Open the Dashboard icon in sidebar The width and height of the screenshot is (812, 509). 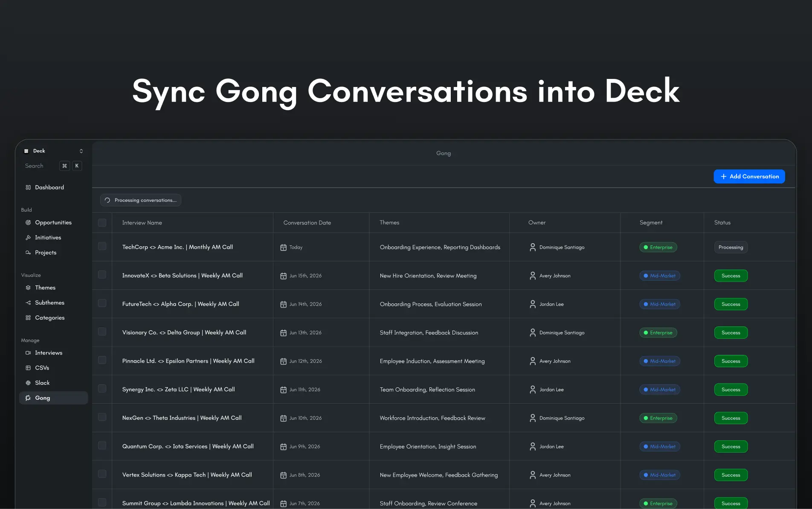[x=28, y=187]
